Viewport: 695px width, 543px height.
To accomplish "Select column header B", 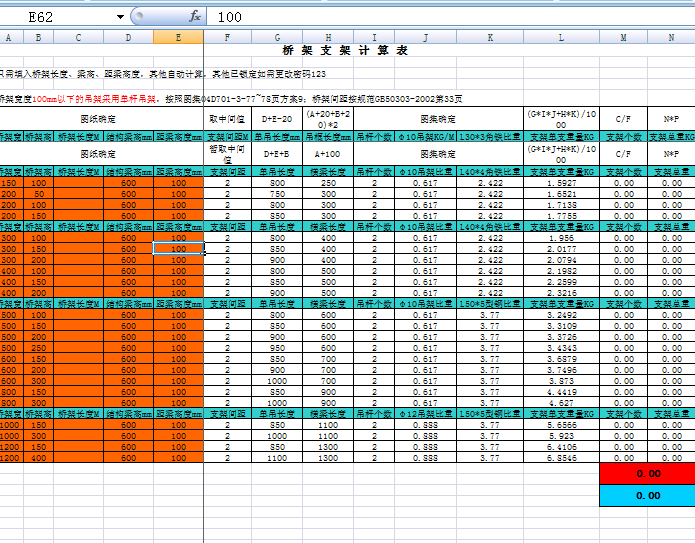I will [39, 38].
